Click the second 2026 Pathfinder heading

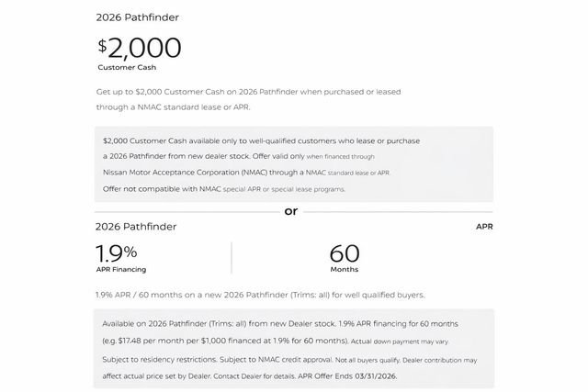click(136, 226)
